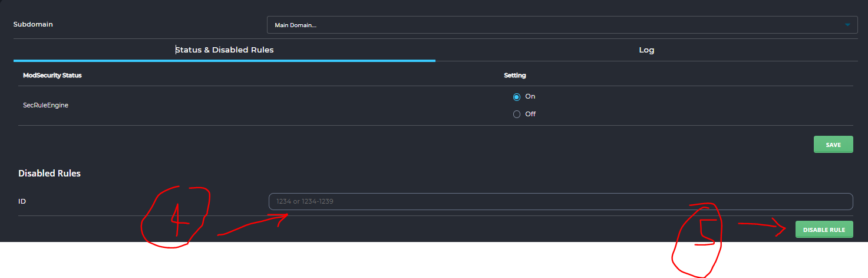Click the Setting column header
This screenshot has height=278, width=868.
[x=514, y=76]
